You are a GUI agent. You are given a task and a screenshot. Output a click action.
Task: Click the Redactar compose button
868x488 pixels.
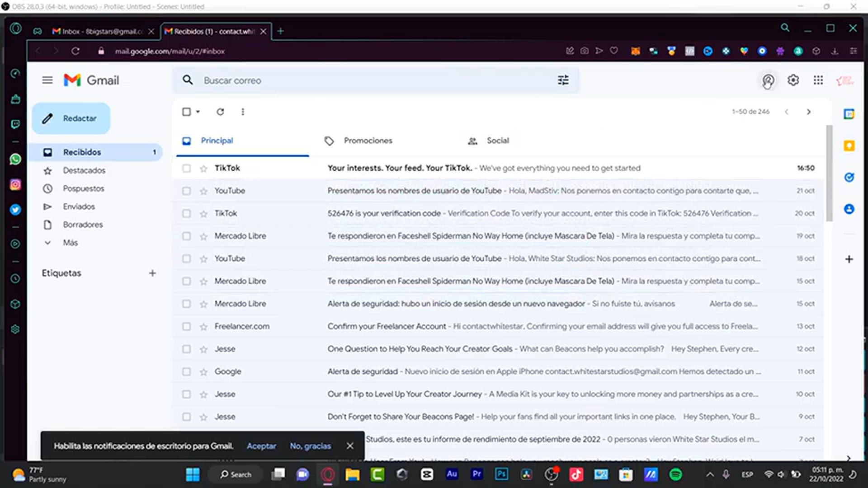(x=71, y=118)
